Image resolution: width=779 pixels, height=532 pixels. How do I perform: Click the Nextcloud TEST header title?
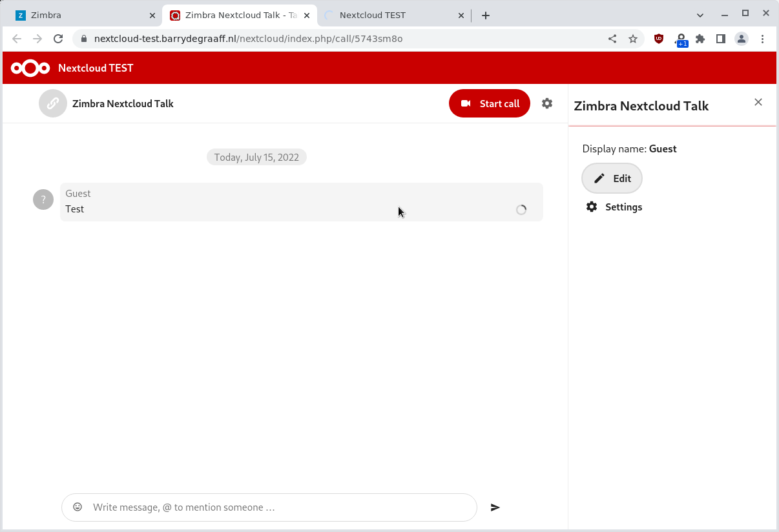point(96,68)
